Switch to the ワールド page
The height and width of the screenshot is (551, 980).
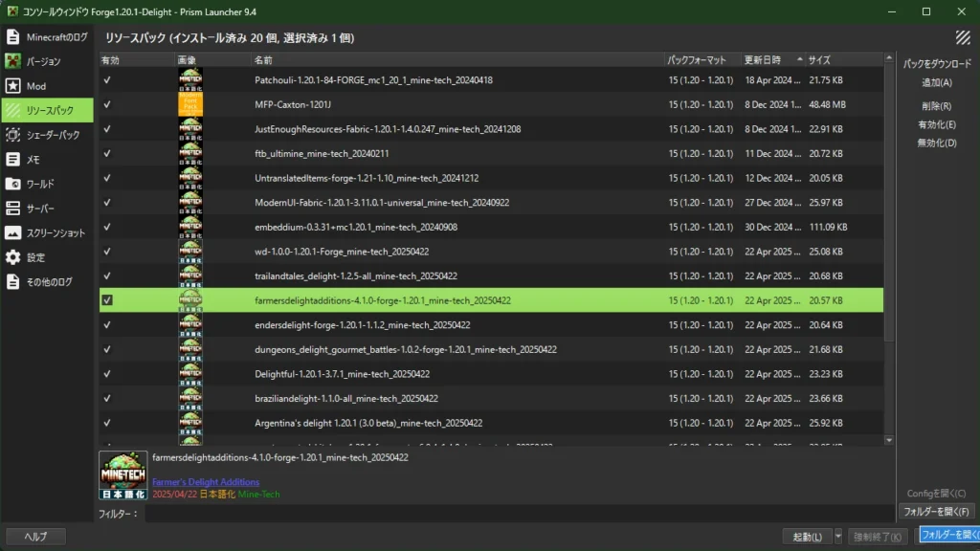click(x=48, y=184)
